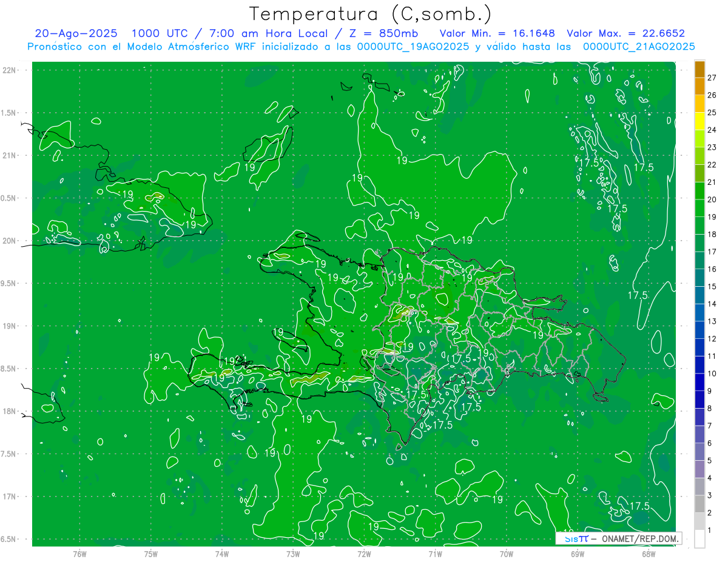This screenshot has width=728, height=562.
Task: Click the '27' label on color scale
Action: pos(712,78)
